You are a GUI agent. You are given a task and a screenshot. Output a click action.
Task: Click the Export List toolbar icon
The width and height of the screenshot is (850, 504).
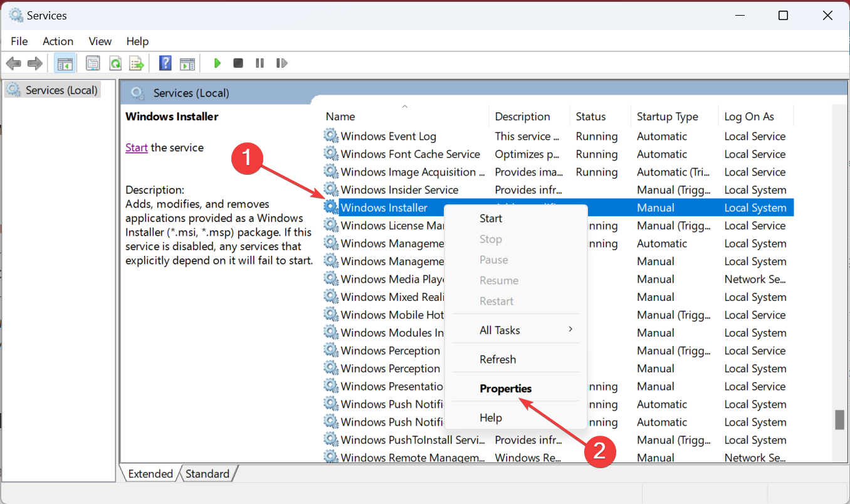coord(137,63)
